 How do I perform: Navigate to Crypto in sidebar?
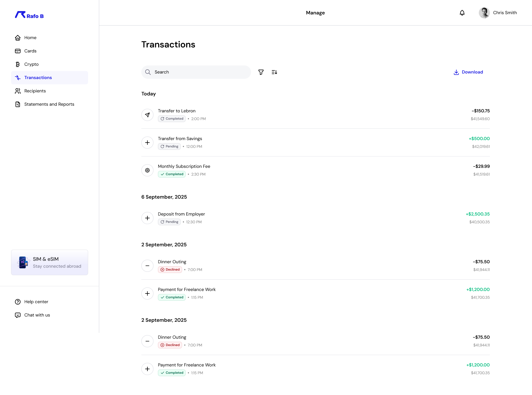(31, 64)
